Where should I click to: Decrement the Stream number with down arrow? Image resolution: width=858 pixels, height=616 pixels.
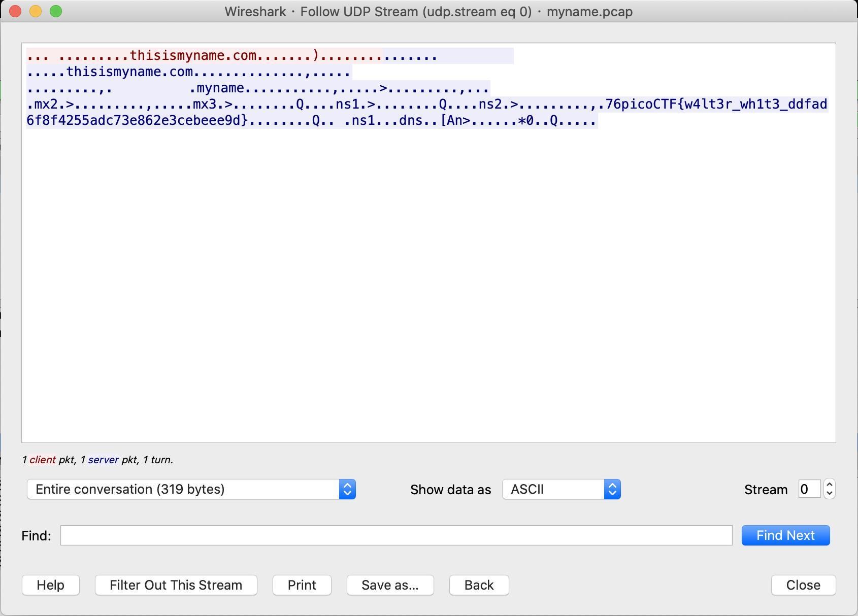pyautogui.click(x=829, y=494)
